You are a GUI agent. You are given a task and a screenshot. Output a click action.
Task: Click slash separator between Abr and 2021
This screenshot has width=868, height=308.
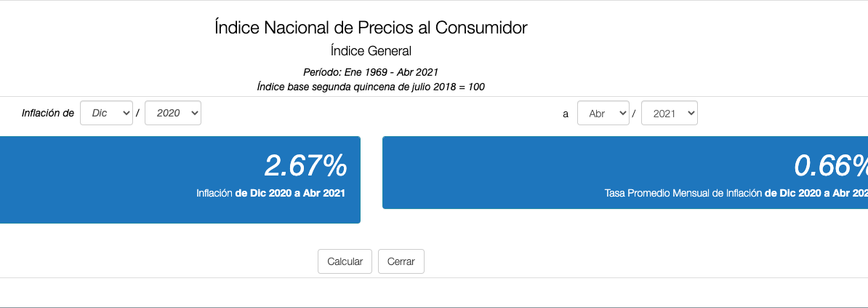point(635,113)
